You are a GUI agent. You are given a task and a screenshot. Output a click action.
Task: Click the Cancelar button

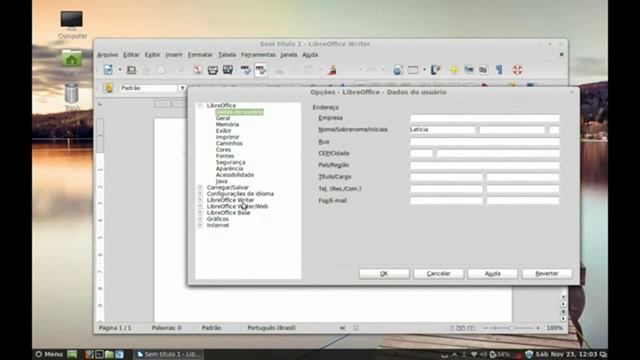(x=438, y=274)
